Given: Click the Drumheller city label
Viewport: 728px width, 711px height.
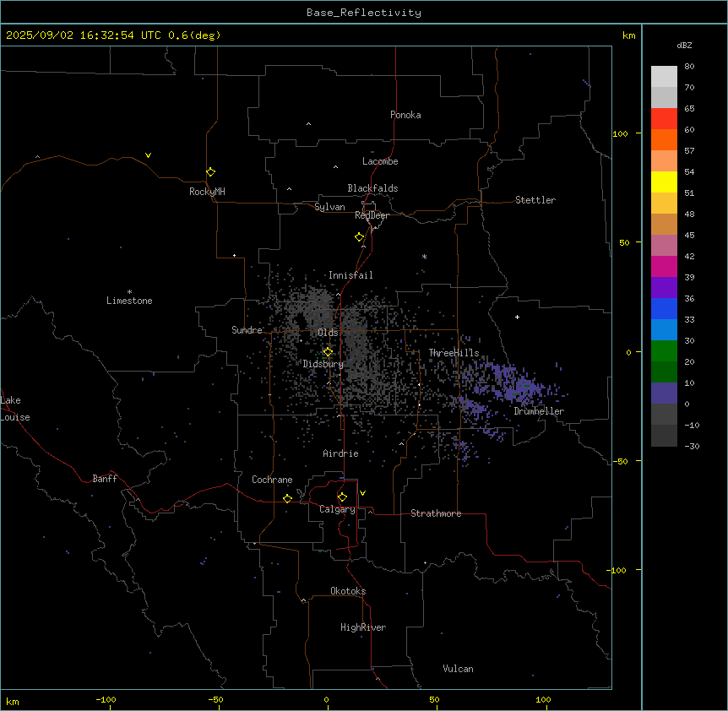Looking at the screenshot, I should point(539,411).
